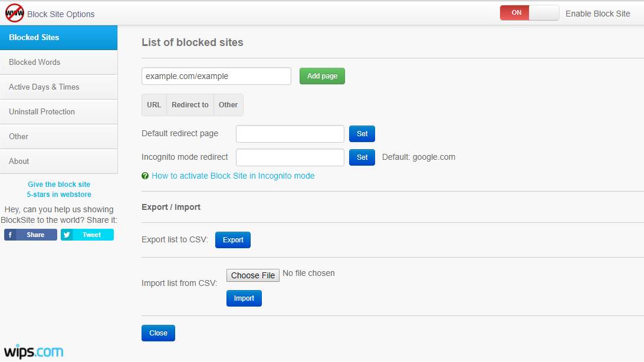Switch to the URL tab

tap(153, 104)
